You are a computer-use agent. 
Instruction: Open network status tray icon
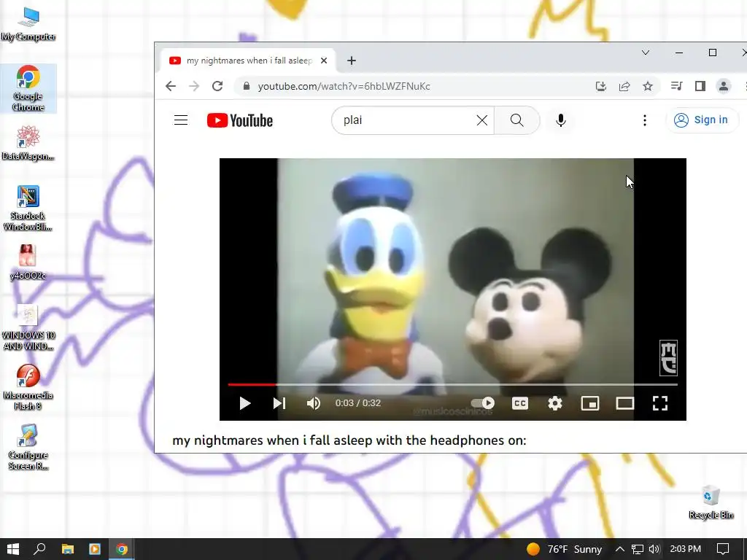pyautogui.click(x=638, y=549)
